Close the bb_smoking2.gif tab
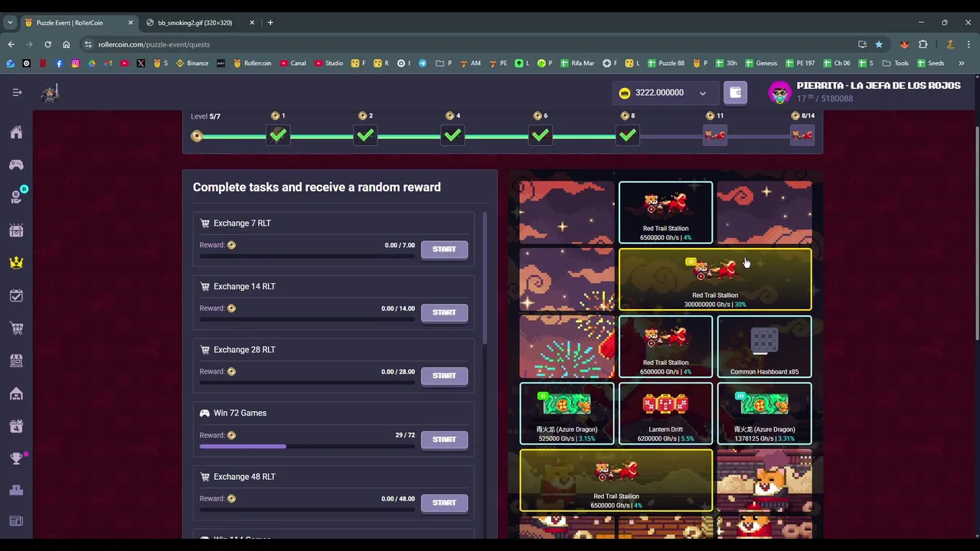 click(x=252, y=23)
